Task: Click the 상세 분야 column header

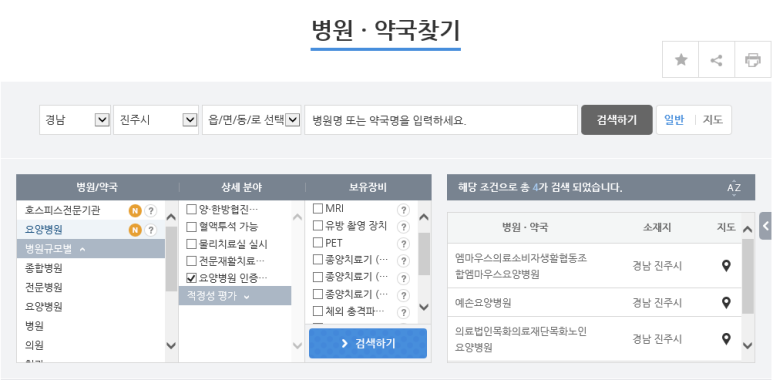Action: (x=242, y=187)
